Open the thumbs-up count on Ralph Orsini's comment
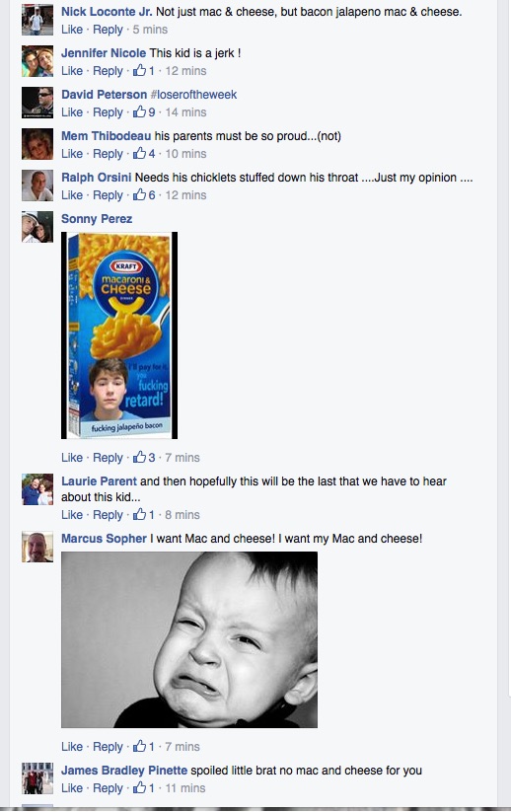 (144, 194)
